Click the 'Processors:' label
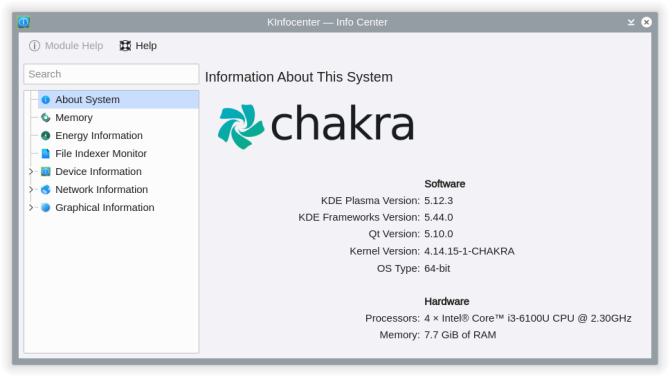The height and width of the screenshot is (377, 670). coord(392,318)
